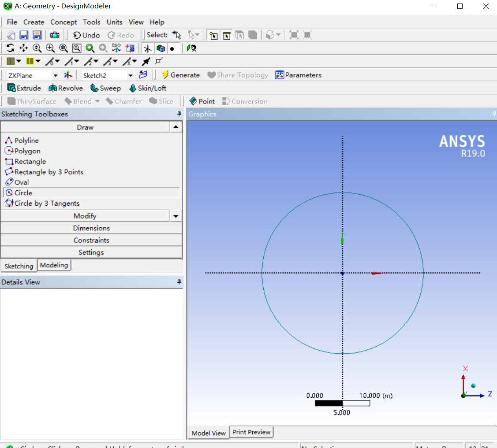The width and height of the screenshot is (497, 448).
Task: Activate the New Selection cursor tool
Action: click(x=176, y=35)
